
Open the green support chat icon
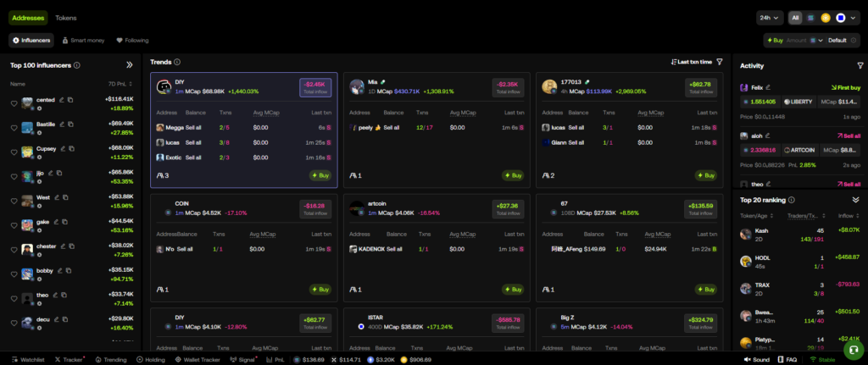pos(851,349)
